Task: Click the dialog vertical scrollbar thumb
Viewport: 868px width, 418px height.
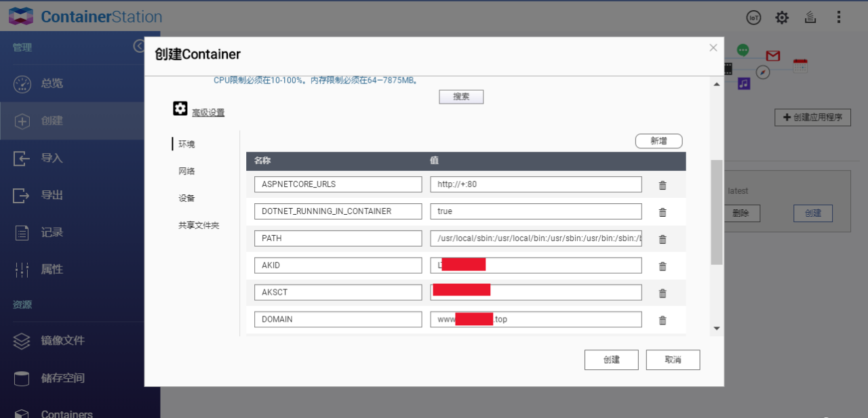Action: pyautogui.click(x=717, y=212)
